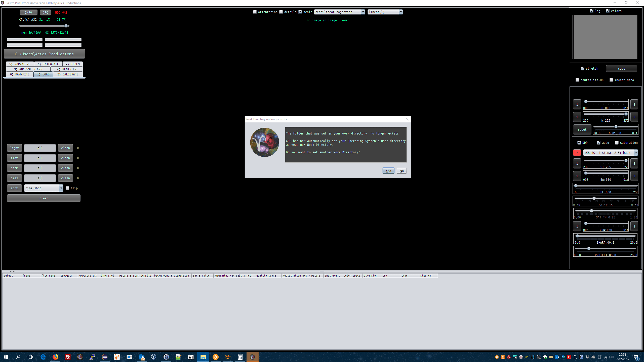Launch Firefox from the taskbar
Image resolution: width=644 pixels, height=362 pixels.
pos(55,357)
